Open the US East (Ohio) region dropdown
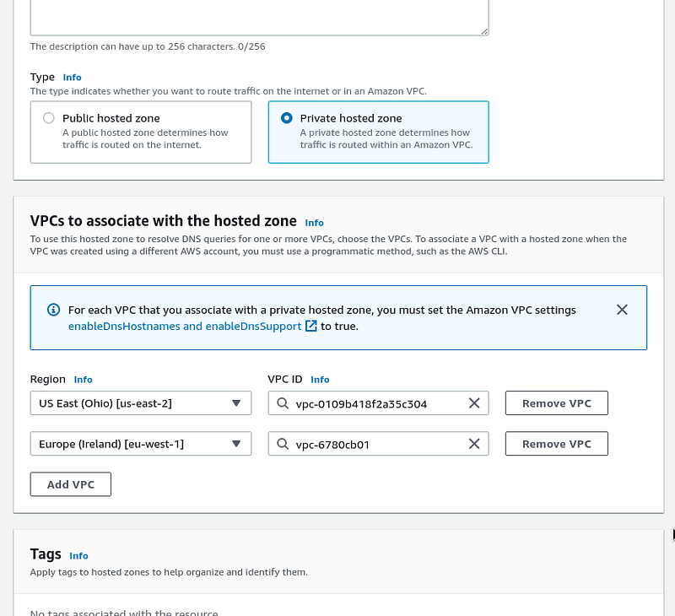The image size is (675, 616). point(141,403)
